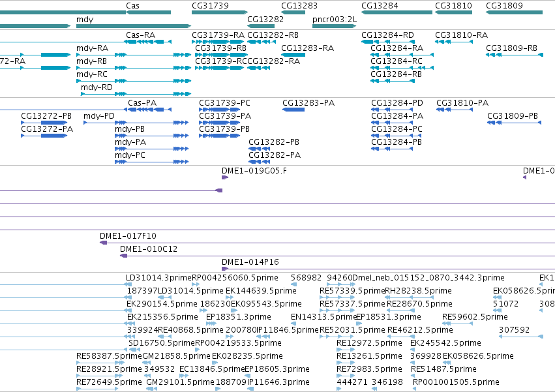
Task: Click the mdy-RD transcript label
Action: pyautogui.click(x=97, y=87)
